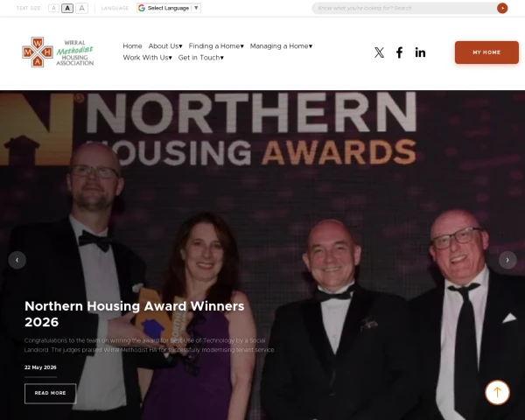Click the LANGUAGE label
Image resolution: width=525 pixels, height=420 pixels.
(x=115, y=8)
